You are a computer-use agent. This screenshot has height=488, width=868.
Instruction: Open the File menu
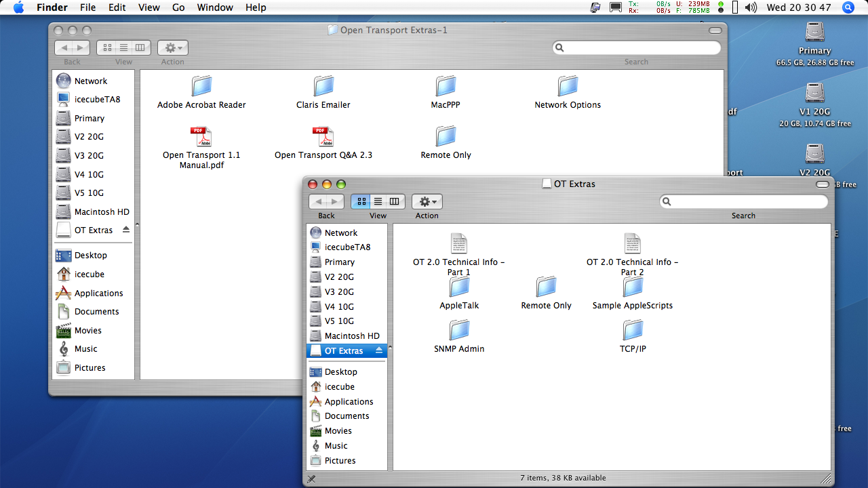point(87,7)
